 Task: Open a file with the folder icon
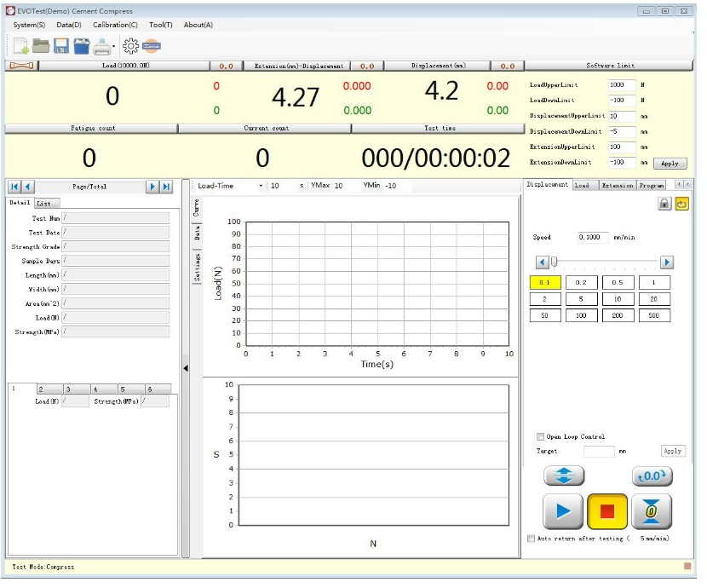click(x=41, y=46)
